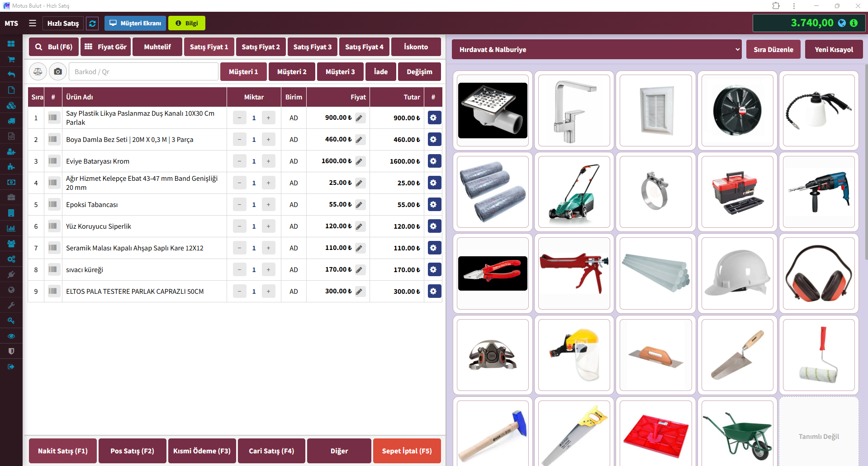Click the scale (weigh) icon
Image resolution: width=868 pixels, height=466 pixels.
[38, 71]
